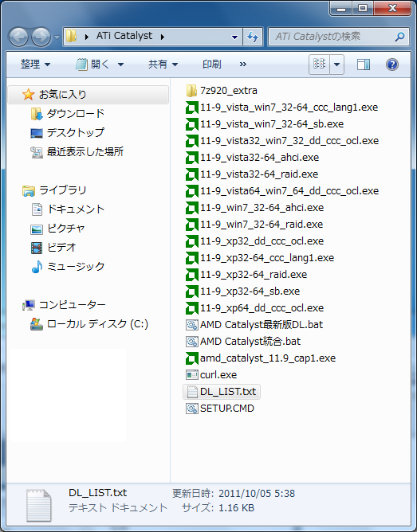This screenshot has width=417, height=532.
Task: Click the folder icon in address bar
Action: point(71,36)
